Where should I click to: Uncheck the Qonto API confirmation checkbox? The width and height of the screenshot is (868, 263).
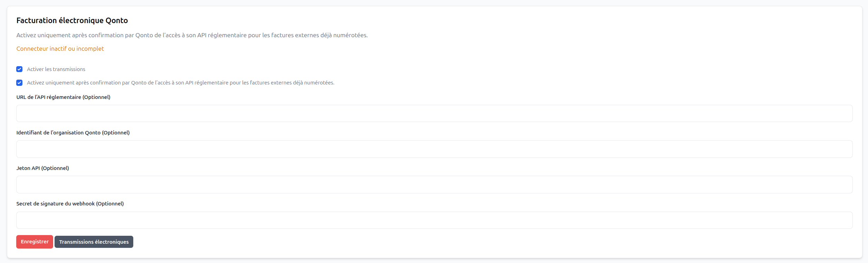[x=19, y=83]
